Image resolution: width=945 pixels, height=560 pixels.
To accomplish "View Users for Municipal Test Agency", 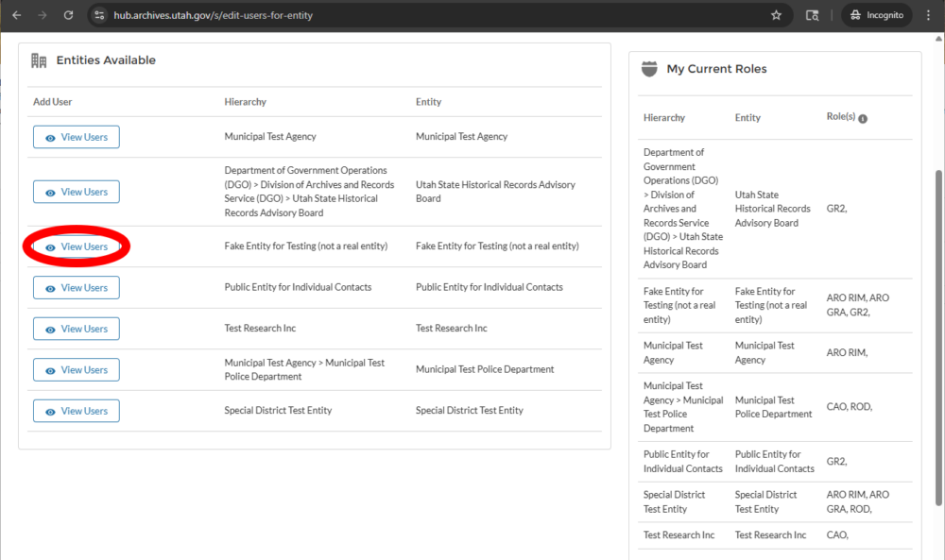I will click(77, 137).
